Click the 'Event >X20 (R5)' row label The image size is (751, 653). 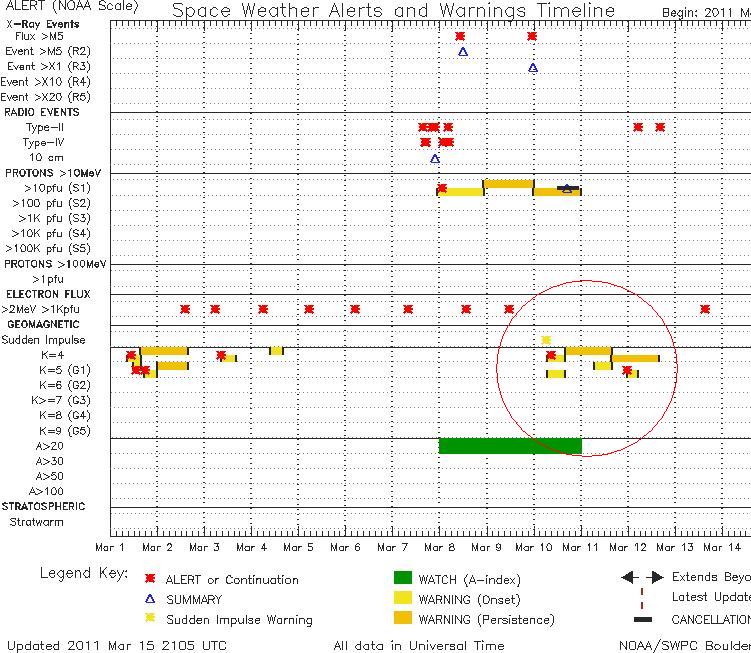[46, 97]
